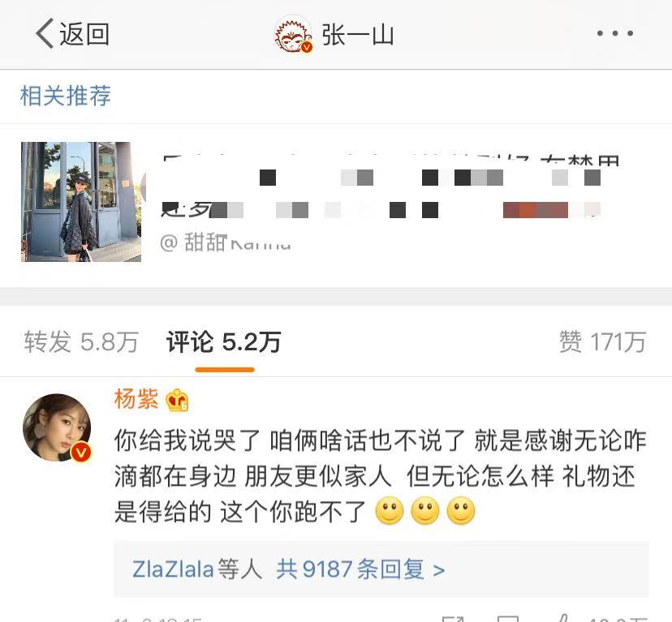Viewport: 672px width, 622px height.
Task: Tap the reply icon under 杨紫's comment
Action: tap(508, 619)
